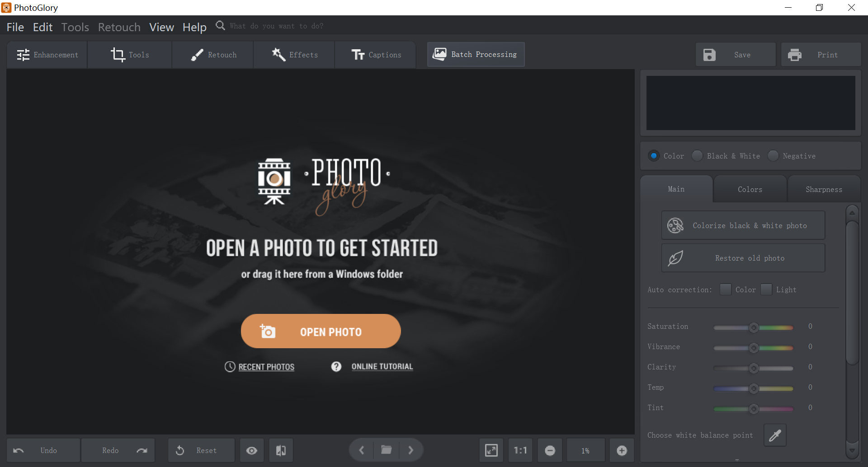Toggle the eye show-original preview icon

(252, 450)
